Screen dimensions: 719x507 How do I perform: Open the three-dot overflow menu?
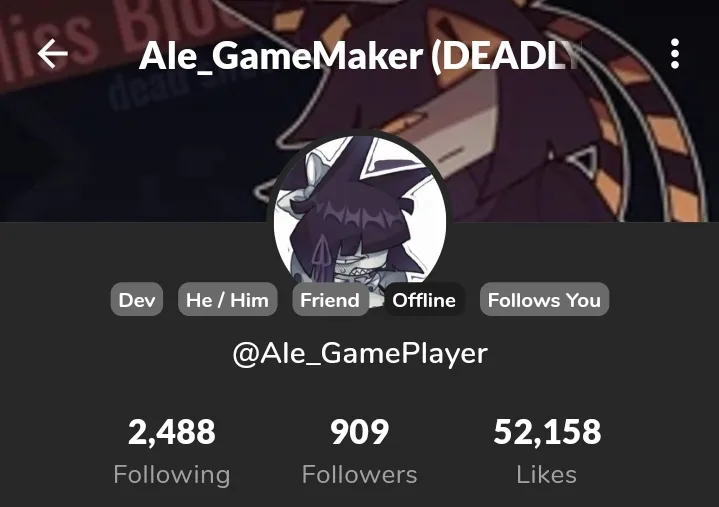[674, 54]
